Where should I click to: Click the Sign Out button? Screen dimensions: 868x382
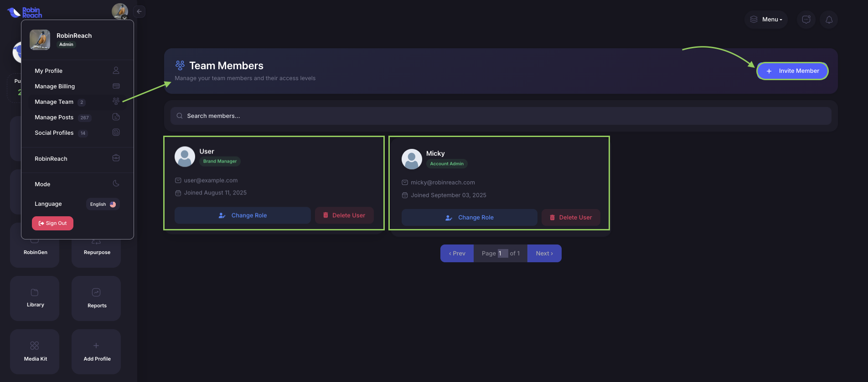pos(52,223)
